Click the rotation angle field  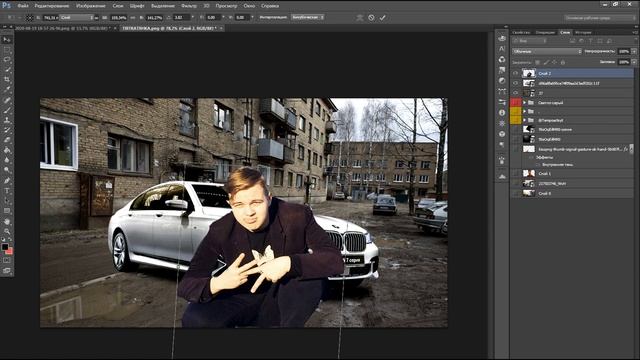(182, 18)
